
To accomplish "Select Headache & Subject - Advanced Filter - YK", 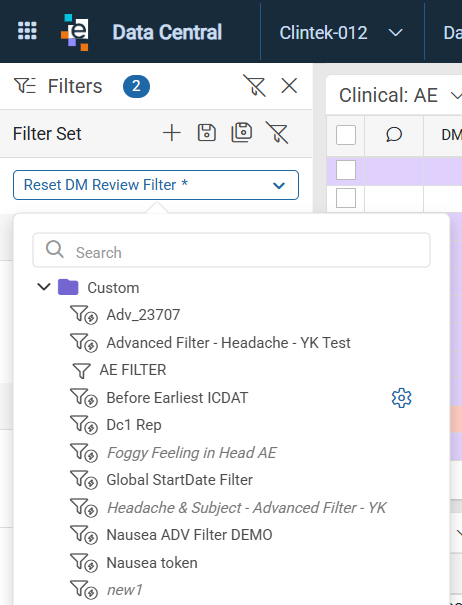I will pos(246,508).
